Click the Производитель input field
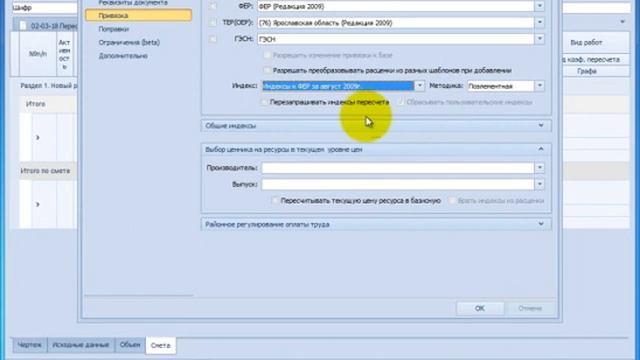The width and height of the screenshot is (640, 360). [398, 168]
